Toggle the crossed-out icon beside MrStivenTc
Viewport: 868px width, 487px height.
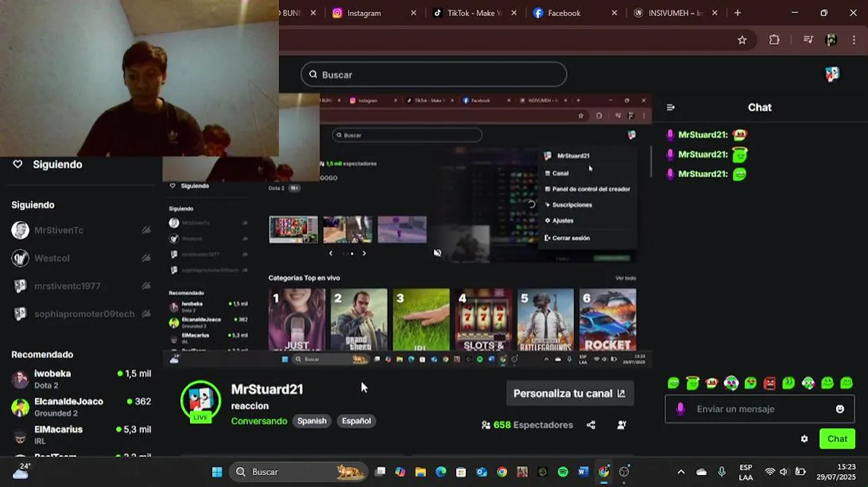(146, 230)
